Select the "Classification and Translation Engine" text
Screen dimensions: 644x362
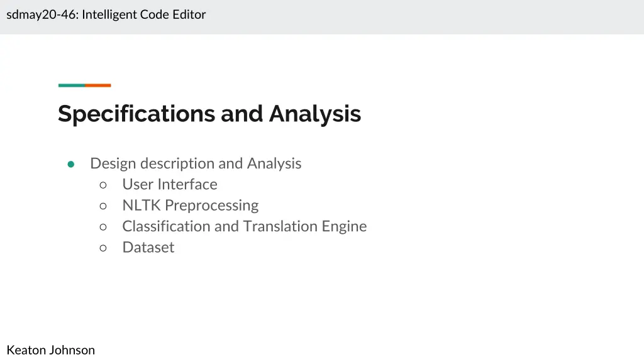click(244, 226)
